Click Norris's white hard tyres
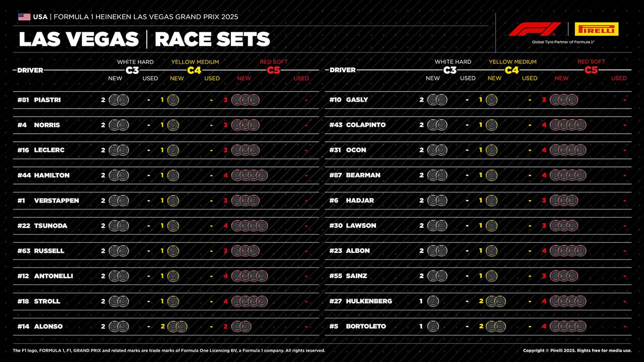 pyautogui.click(x=119, y=125)
